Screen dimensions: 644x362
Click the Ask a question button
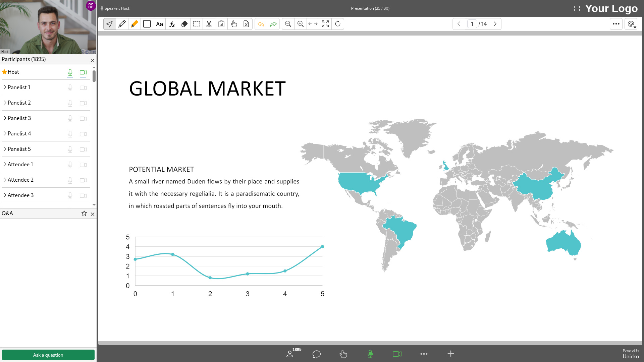(x=48, y=355)
